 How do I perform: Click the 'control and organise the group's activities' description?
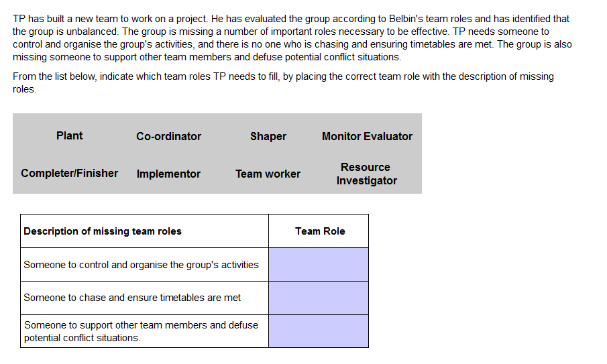pyautogui.click(x=141, y=265)
